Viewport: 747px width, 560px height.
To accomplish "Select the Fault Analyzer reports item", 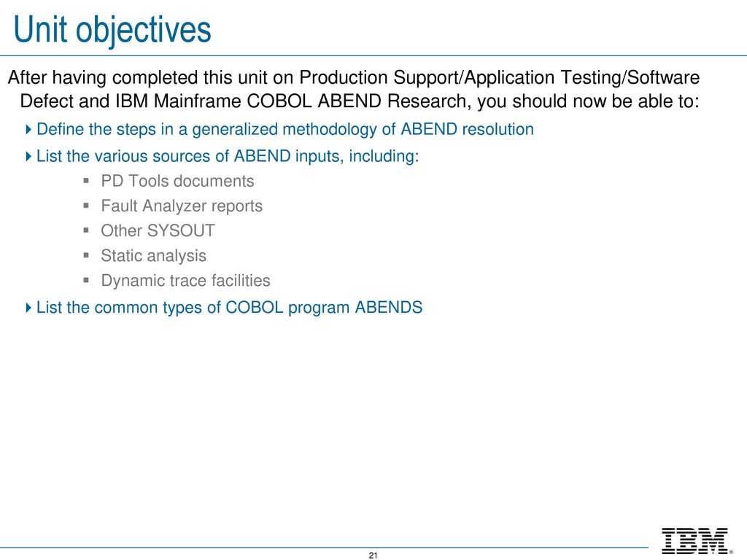I will 182,206.
